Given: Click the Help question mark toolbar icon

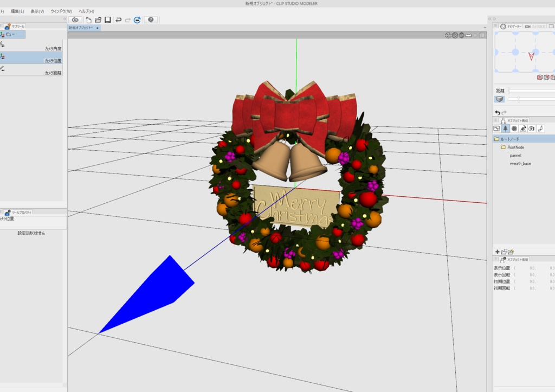Looking at the screenshot, I should (152, 20).
